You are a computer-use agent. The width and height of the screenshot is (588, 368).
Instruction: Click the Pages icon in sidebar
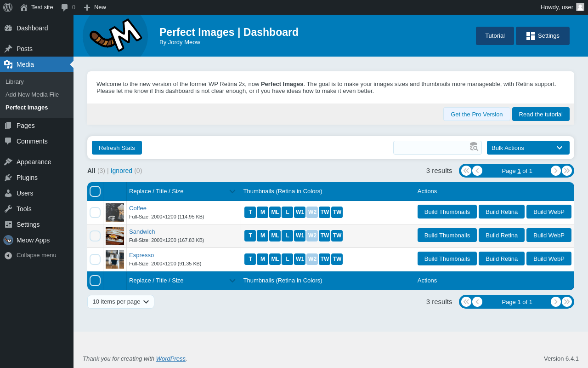click(x=8, y=126)
